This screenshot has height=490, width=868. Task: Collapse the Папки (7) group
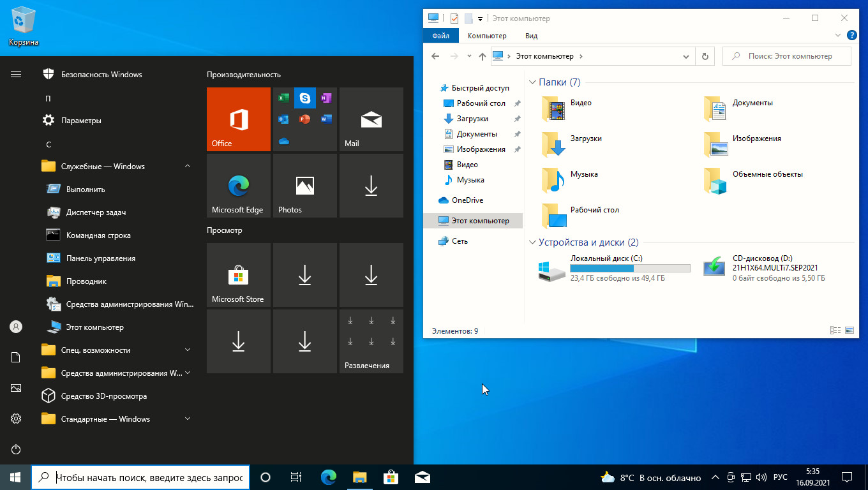(532, 82)
